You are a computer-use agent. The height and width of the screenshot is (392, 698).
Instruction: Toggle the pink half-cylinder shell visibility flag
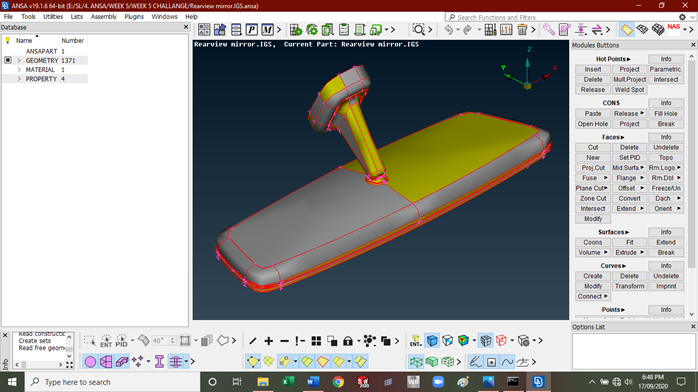[106, 362]
